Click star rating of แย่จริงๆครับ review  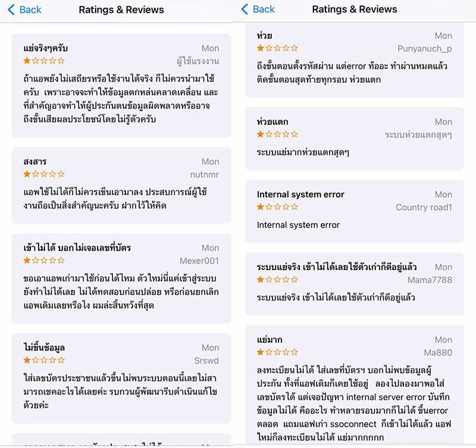44,61
